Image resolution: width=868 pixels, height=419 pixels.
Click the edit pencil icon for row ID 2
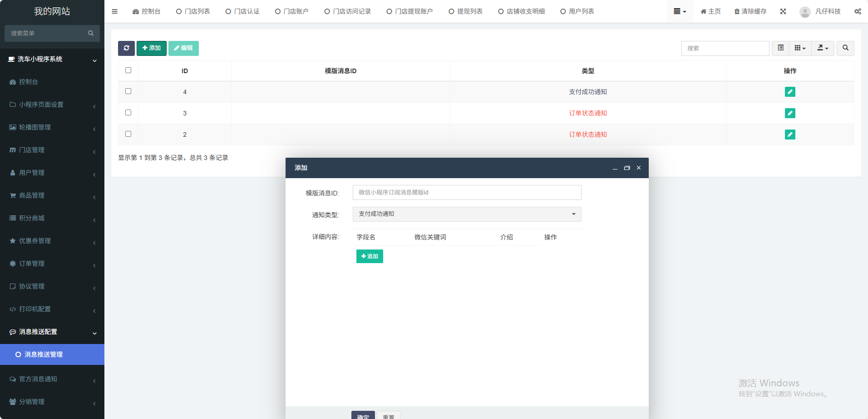[x=790, y=135]
